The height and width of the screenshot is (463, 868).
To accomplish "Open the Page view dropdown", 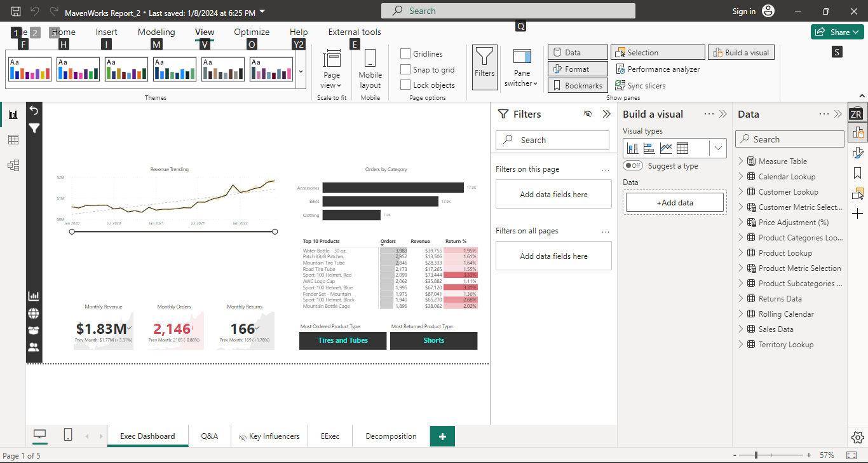I will tap(332, 69).
